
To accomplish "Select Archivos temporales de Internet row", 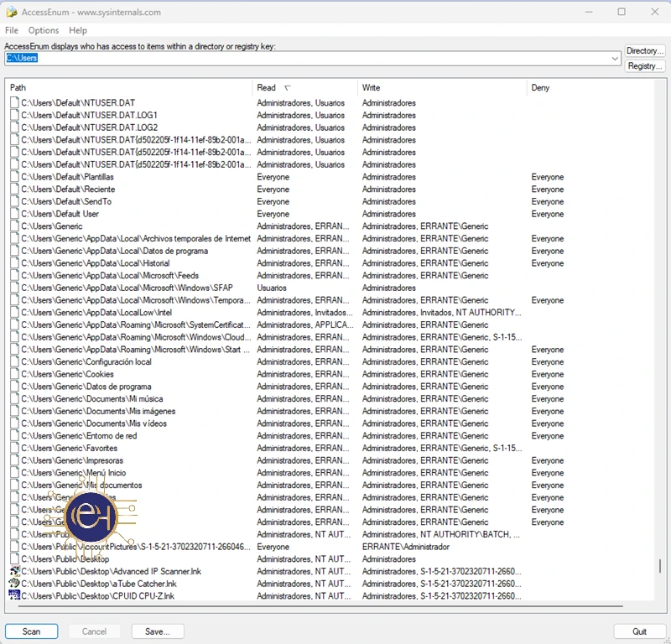I will click(x=136, y=238).
